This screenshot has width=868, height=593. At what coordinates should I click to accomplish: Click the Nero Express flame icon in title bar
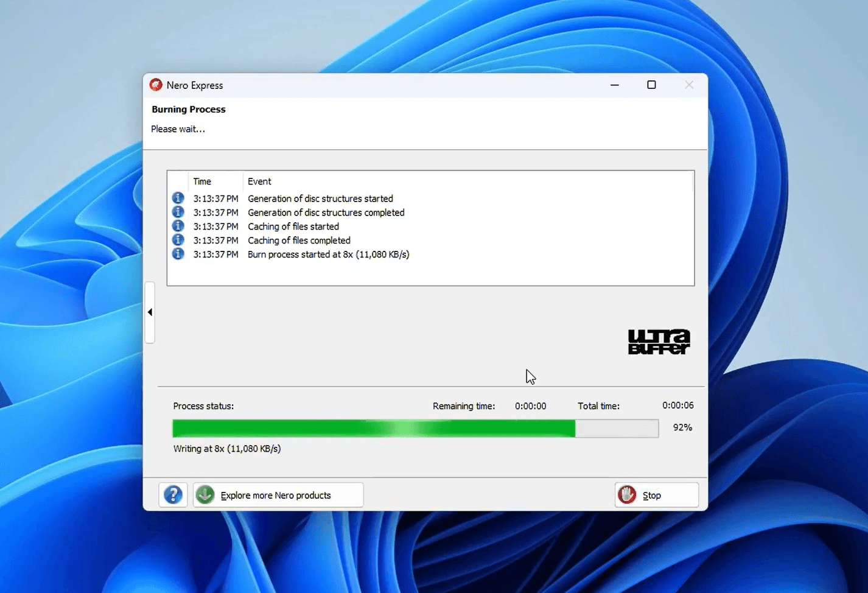tap(156, 85)
